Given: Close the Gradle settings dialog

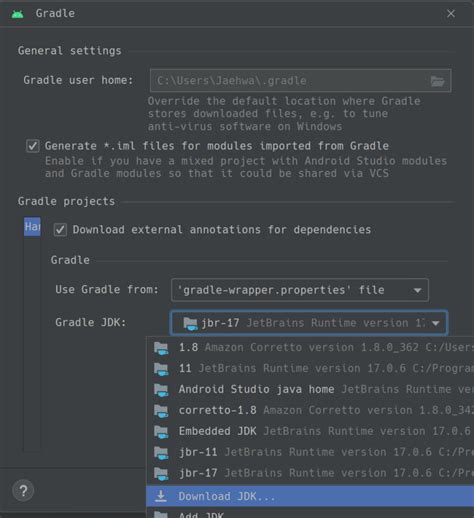Looking at the screenshot, I should tap(451, 14).
